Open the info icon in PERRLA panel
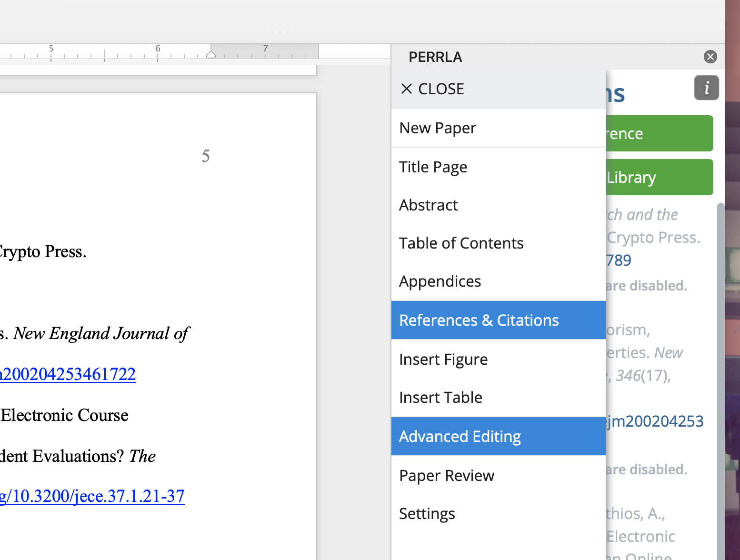This screenshot has height=560, width=740. (x=706, y=88)
